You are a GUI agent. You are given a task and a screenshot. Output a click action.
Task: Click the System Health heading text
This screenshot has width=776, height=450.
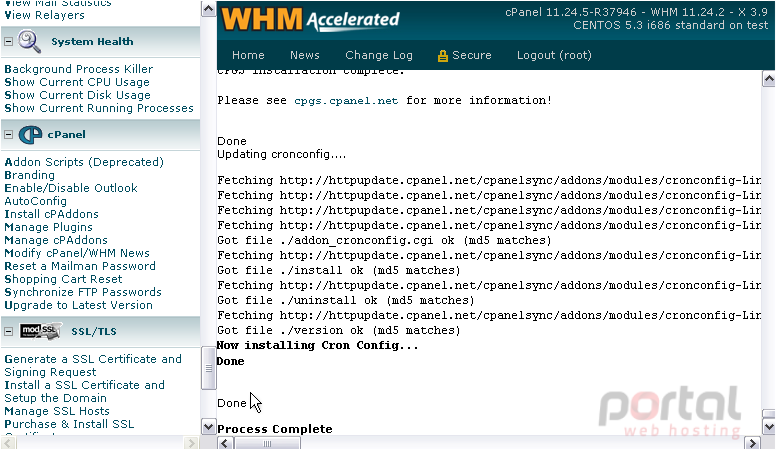[x=92, y=42]
